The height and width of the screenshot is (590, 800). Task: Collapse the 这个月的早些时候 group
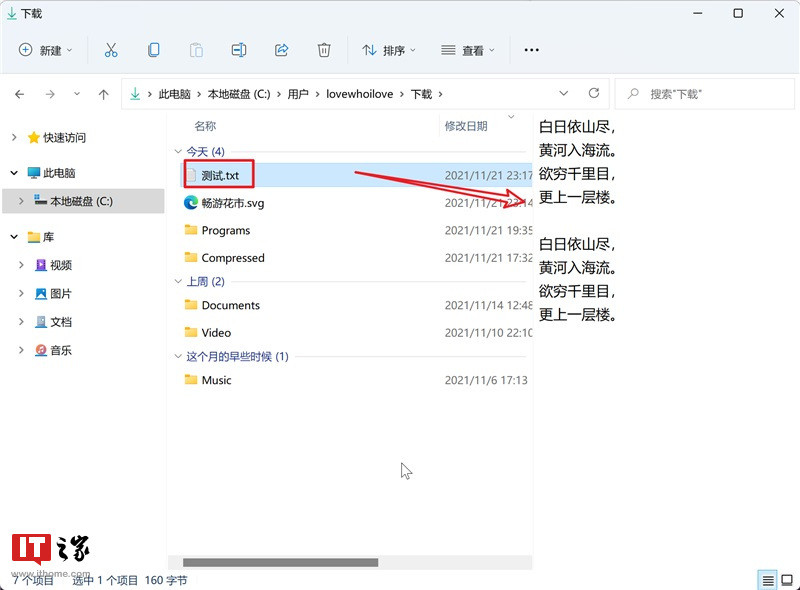pyautogui.click(x=178, y=356)
